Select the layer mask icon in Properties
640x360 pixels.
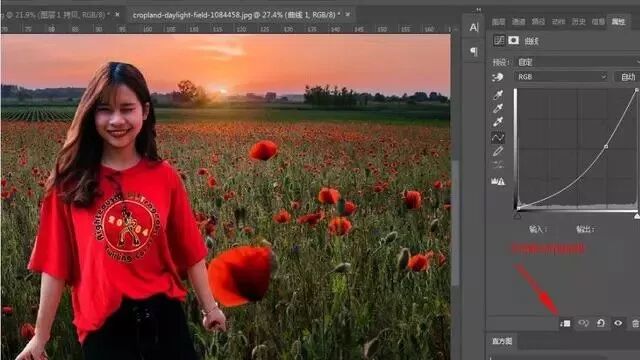pyautogui.click(x=513, y=40)
